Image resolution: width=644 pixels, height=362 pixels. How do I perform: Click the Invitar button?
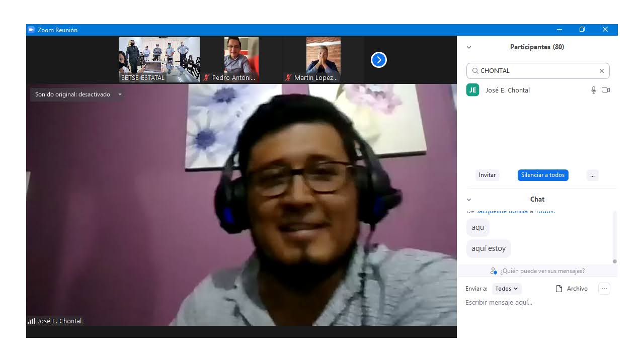487,175
